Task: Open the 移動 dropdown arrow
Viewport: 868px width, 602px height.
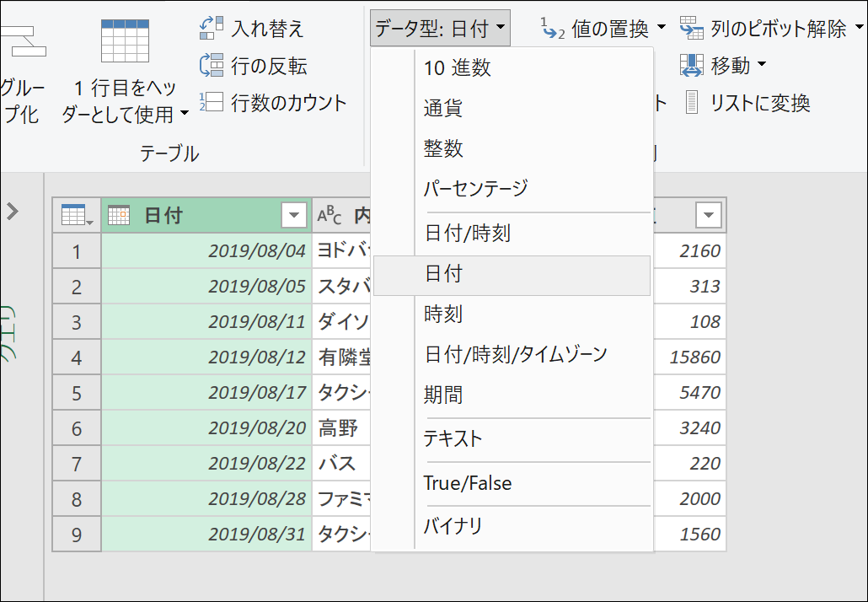Action: click(762, 64)
